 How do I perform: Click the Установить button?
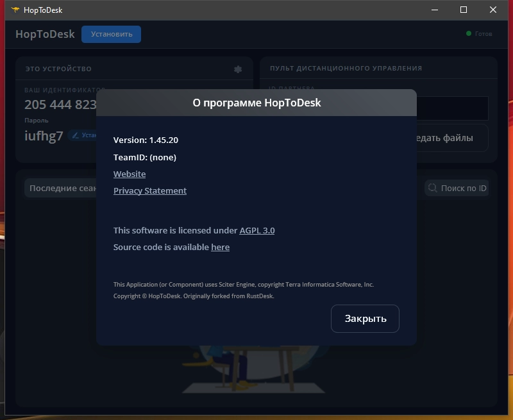[x=111, y=34]
